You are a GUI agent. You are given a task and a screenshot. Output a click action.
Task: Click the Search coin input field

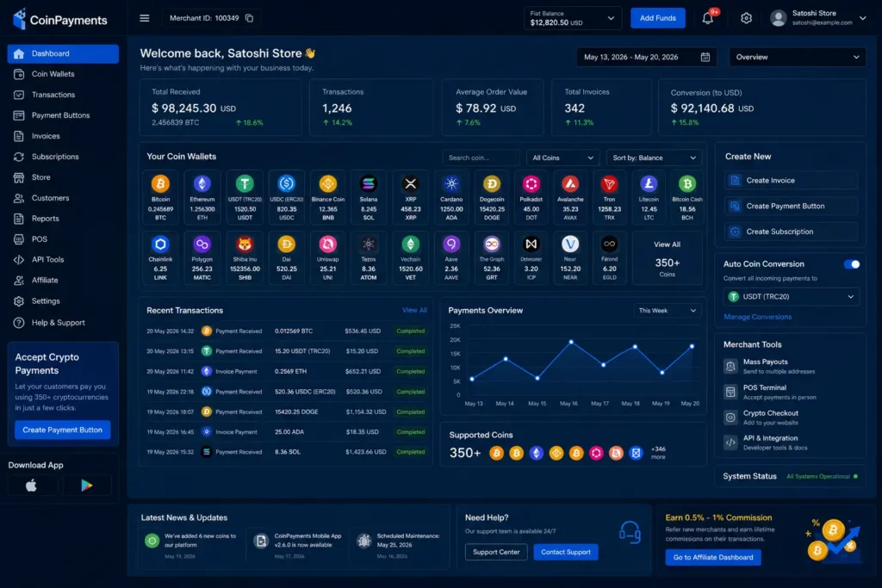[480, 158]
